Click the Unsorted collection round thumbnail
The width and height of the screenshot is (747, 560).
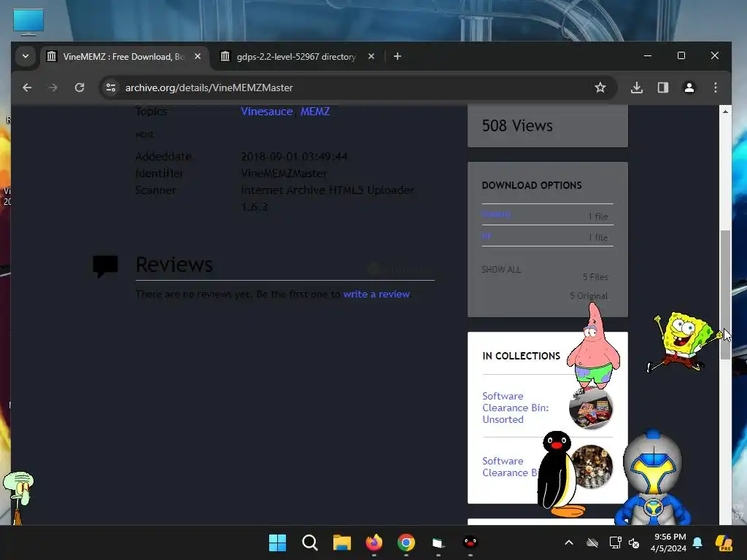click(591, 408)
